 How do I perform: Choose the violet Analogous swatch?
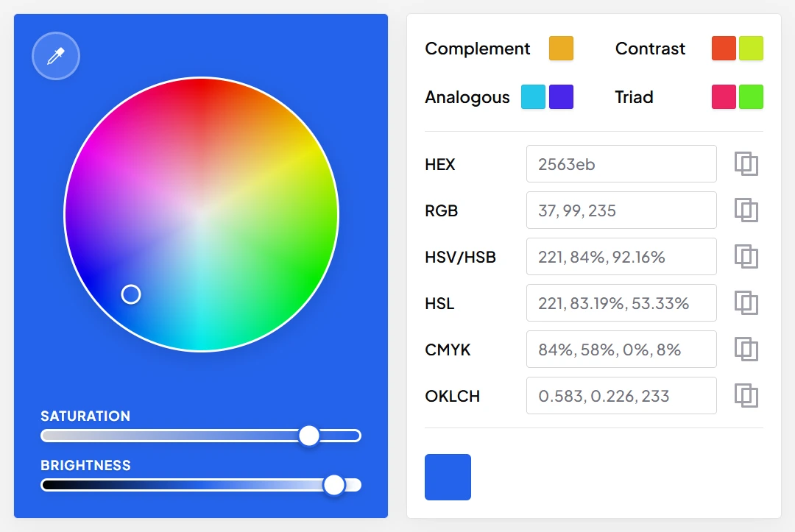pos(561,97)
